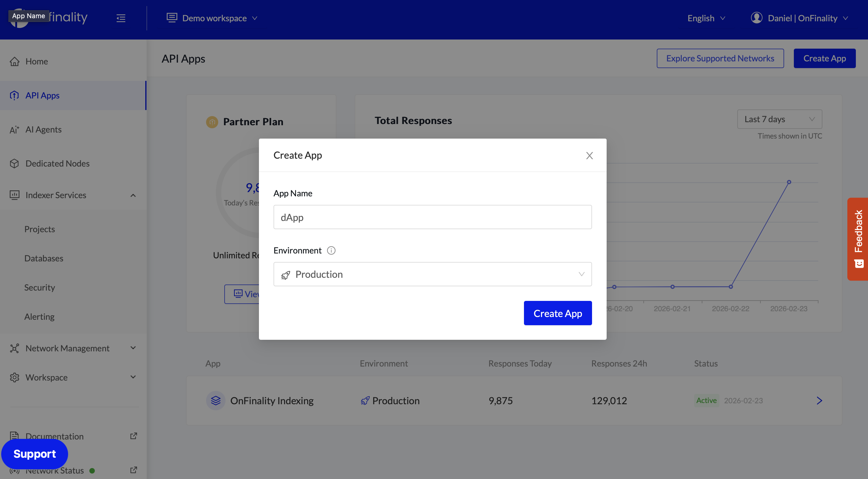Click the Documentation external link icon
868x479 pixels.
[x=133, y=436]
